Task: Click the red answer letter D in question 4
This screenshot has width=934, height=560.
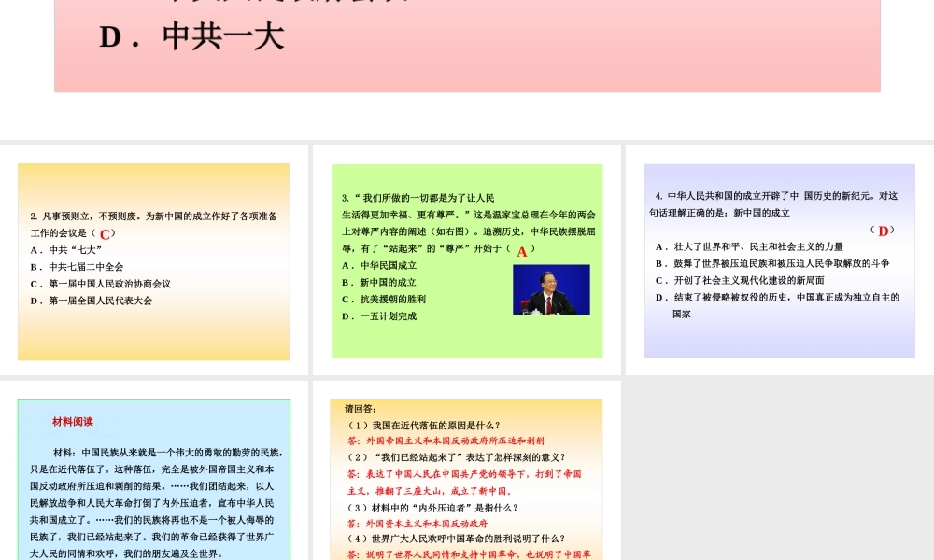Action: click(883, 231)
